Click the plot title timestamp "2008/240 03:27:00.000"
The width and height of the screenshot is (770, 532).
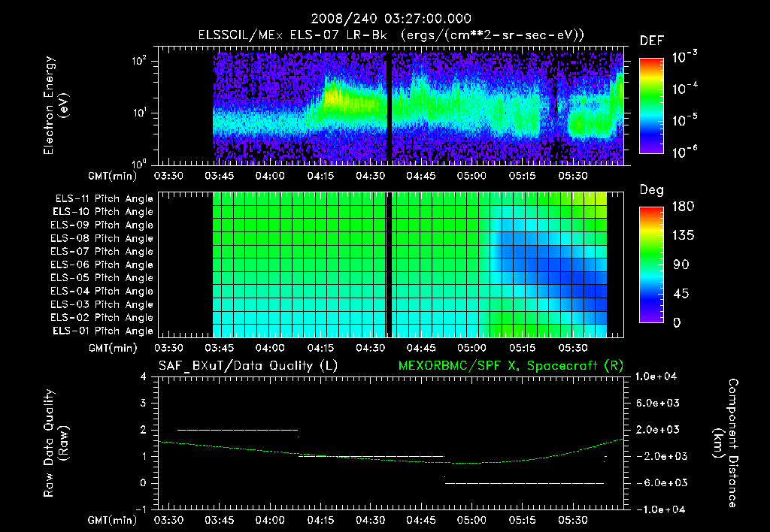pyautogui.click(x=391, y=19)
